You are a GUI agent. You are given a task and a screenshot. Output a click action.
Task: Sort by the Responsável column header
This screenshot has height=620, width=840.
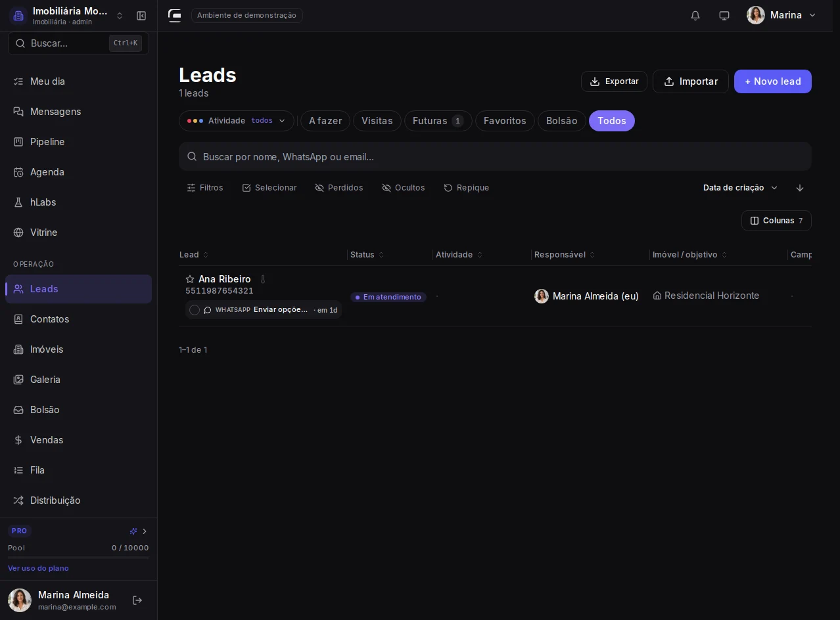coord(565,255)
